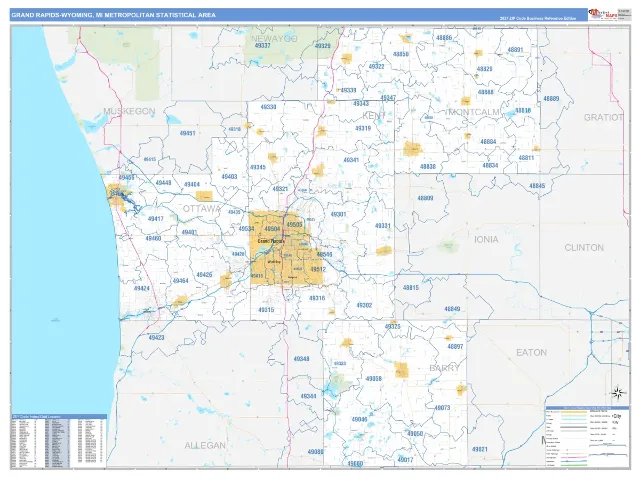This screenshot has width=640, height=480.
Task: Select ZIP code label 48834
Action: click(x=490, y=165)
